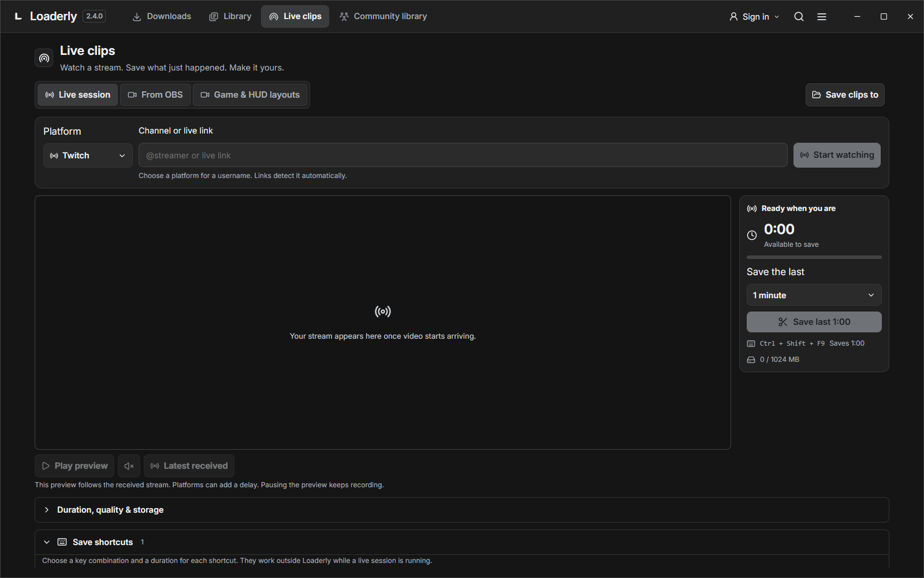Click the Start watching button
This screenshot has height=578, width=924.
pos(837,155)
